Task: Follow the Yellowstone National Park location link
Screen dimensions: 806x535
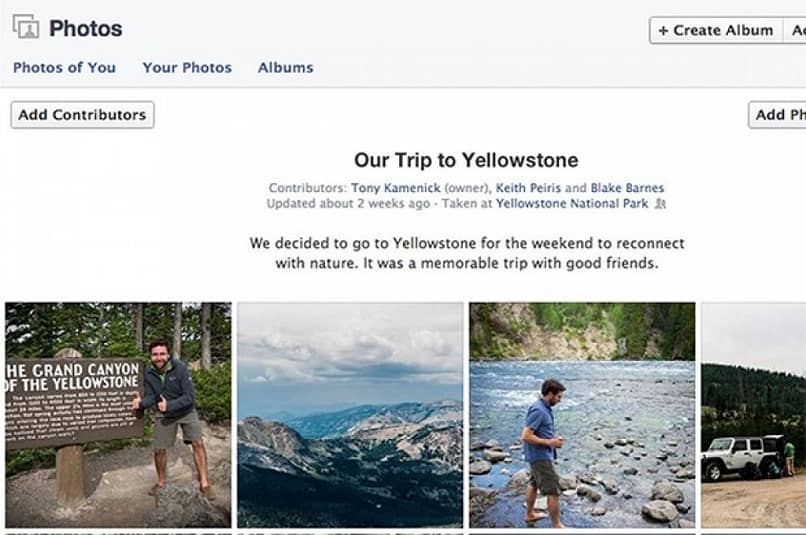Action: [x=573, y=203]
